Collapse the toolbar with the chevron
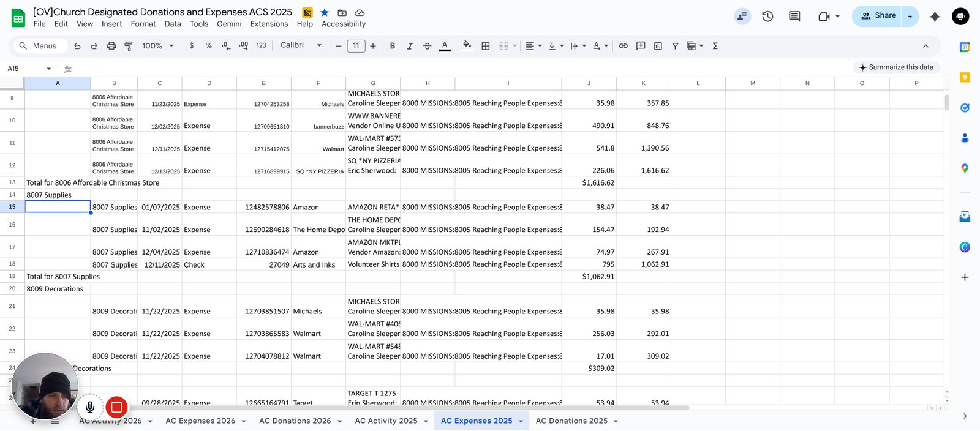 (x=925, y=46)
